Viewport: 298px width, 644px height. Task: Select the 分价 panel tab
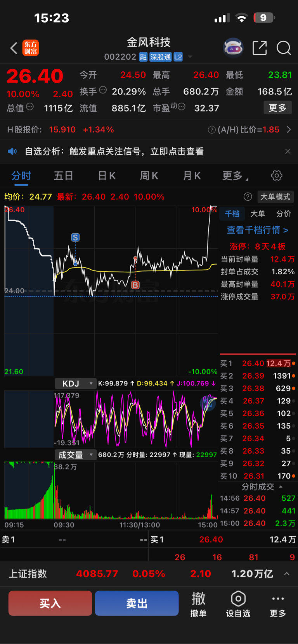point(283,214)
